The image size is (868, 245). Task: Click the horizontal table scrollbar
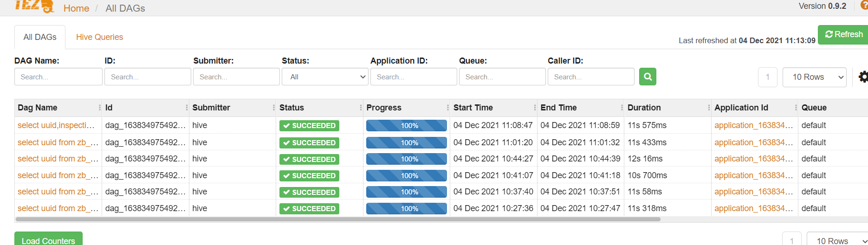(x=338, y=219)
